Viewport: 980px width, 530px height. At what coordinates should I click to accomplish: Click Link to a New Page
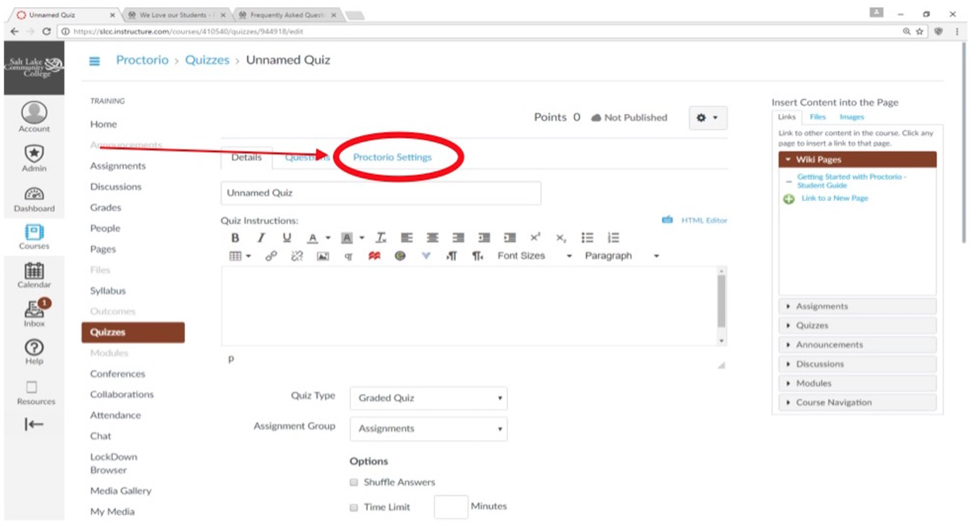coord(834,198)
